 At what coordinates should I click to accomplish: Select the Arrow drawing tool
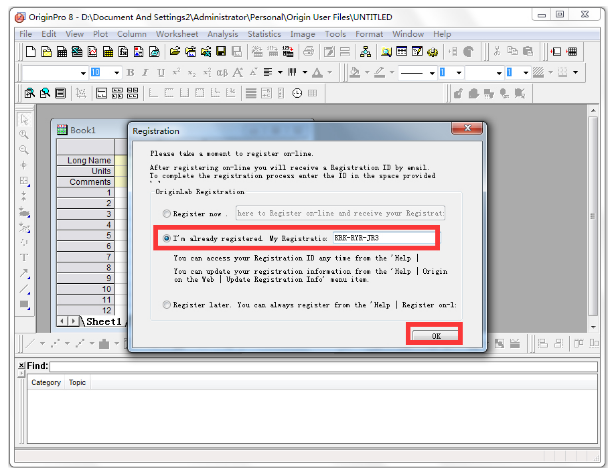tap(24, 273)
